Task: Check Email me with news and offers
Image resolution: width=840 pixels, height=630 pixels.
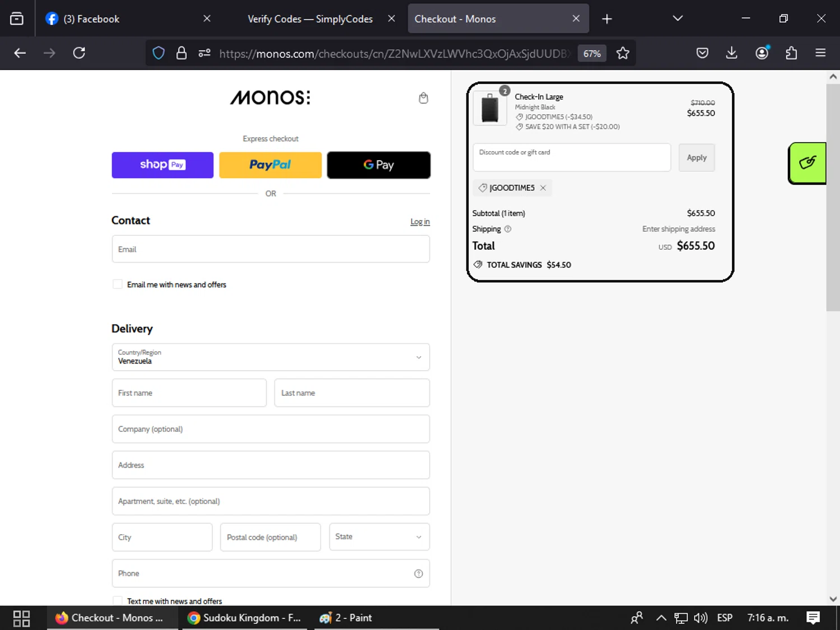Action: coord(118,284)
